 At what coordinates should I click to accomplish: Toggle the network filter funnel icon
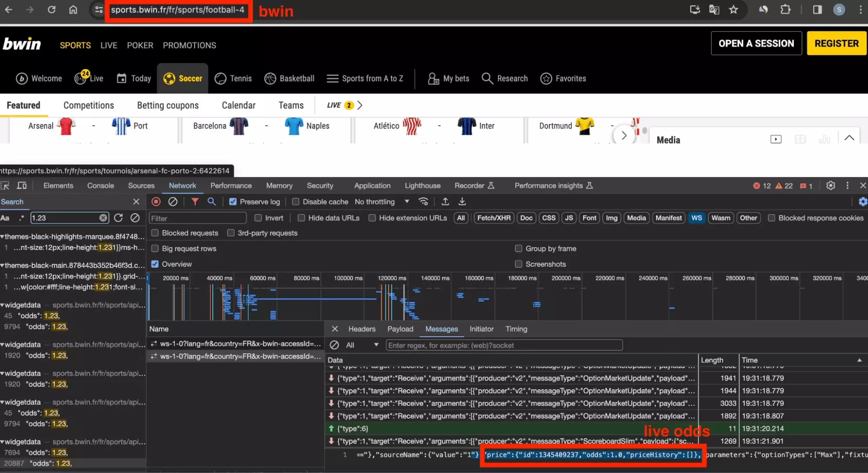click(195, 202)
